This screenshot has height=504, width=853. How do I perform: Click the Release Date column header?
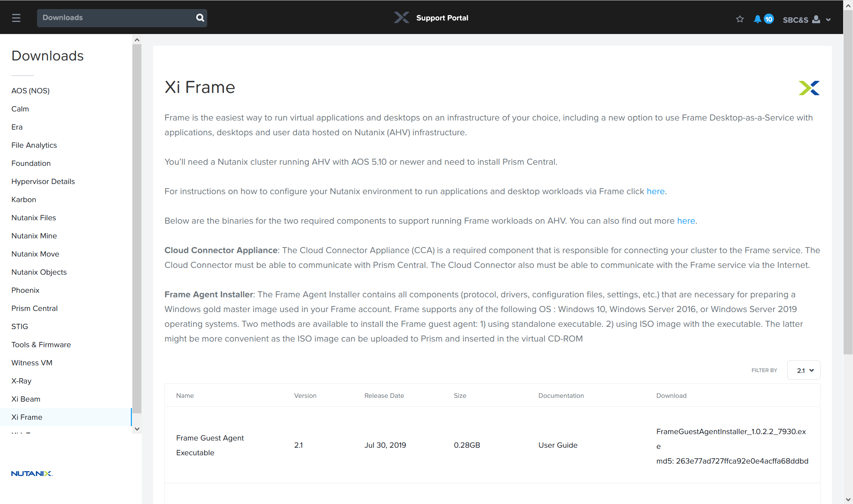click(x=384, y=396)
